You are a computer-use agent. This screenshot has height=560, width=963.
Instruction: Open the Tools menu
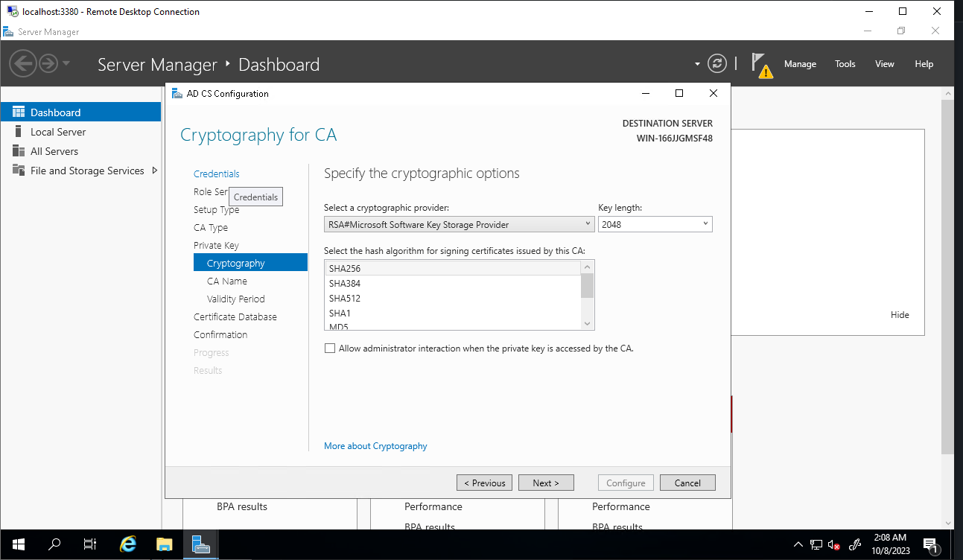(x=845, y=64)
